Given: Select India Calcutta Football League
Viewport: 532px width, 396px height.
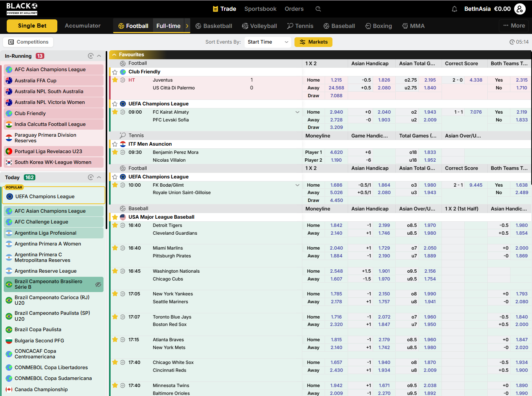Looking at the screenshot, I should [54, 124].
